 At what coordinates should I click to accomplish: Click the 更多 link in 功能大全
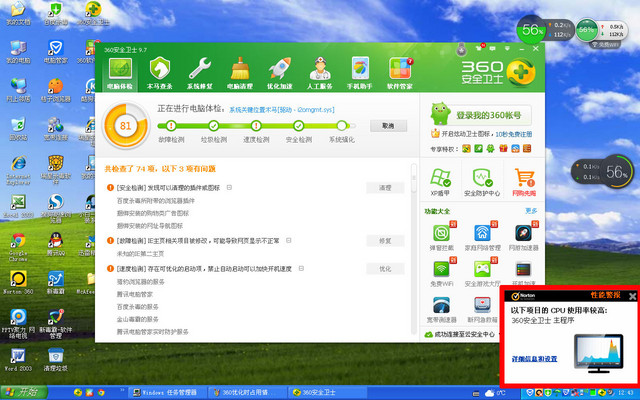[x=531, y=211]
